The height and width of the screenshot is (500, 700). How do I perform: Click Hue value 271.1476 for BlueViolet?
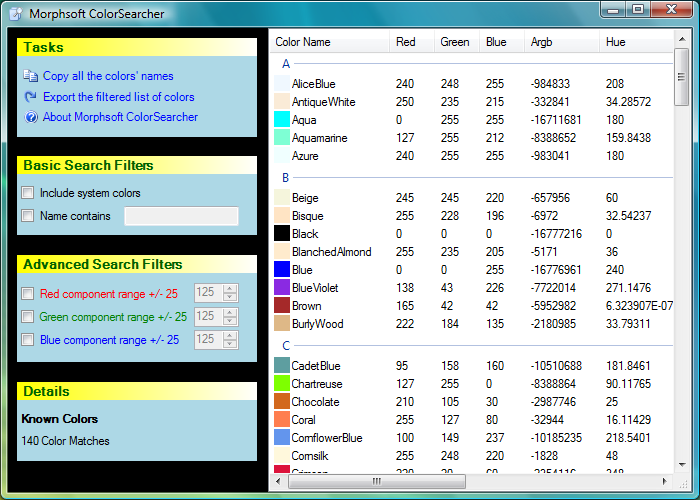coord(628,288)
